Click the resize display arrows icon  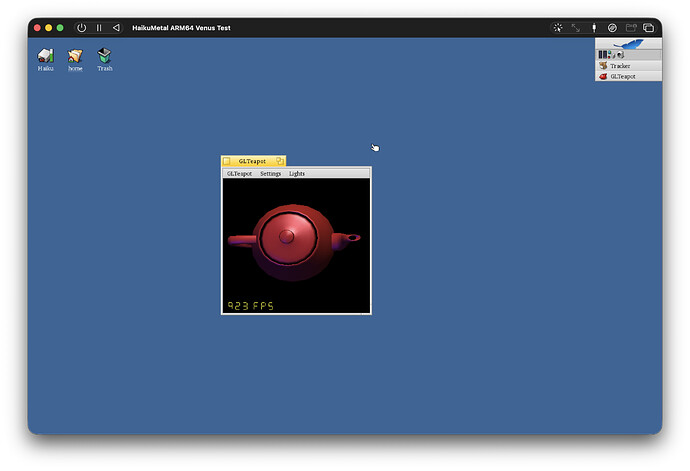point(576,28)
